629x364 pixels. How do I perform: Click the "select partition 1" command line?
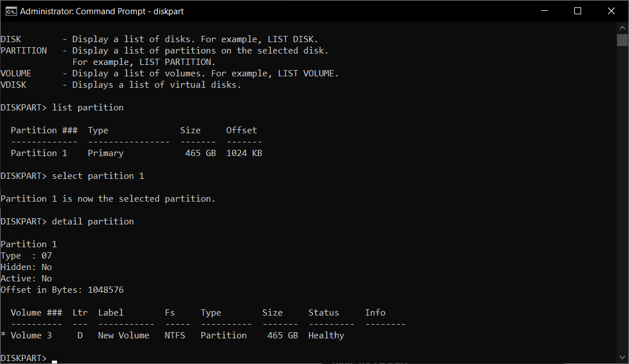point(98,176)
